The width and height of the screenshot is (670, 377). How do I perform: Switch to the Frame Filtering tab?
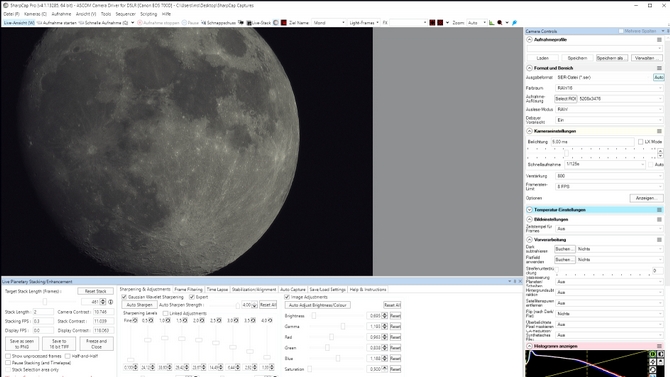pyautogui.click(x=188, y=289)
